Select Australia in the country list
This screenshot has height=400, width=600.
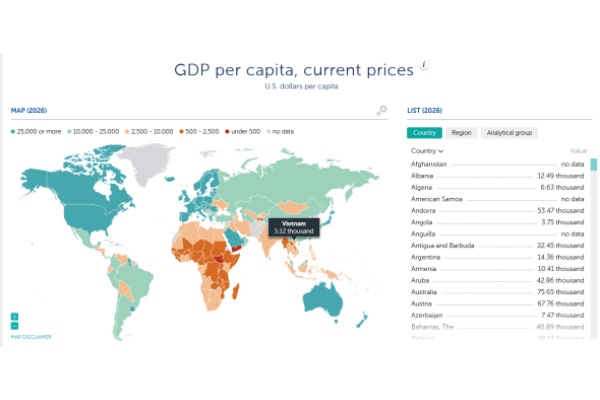497,292
